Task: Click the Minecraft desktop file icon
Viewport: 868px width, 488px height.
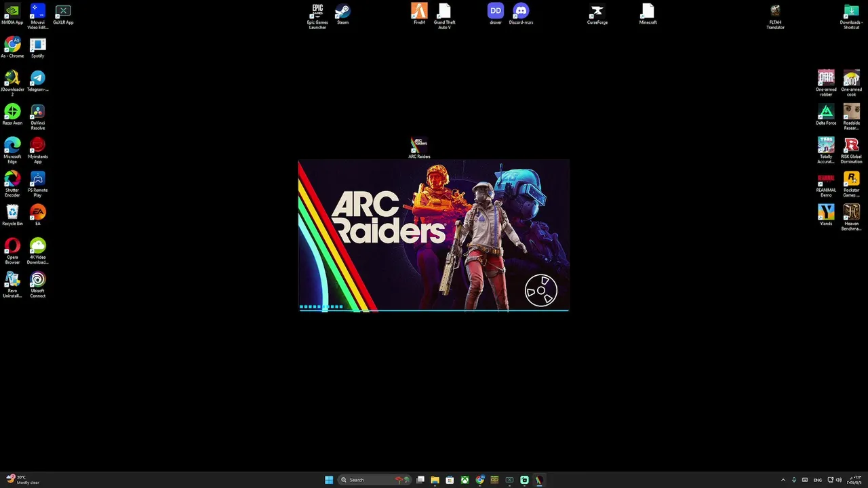Action: click(648, 14)
